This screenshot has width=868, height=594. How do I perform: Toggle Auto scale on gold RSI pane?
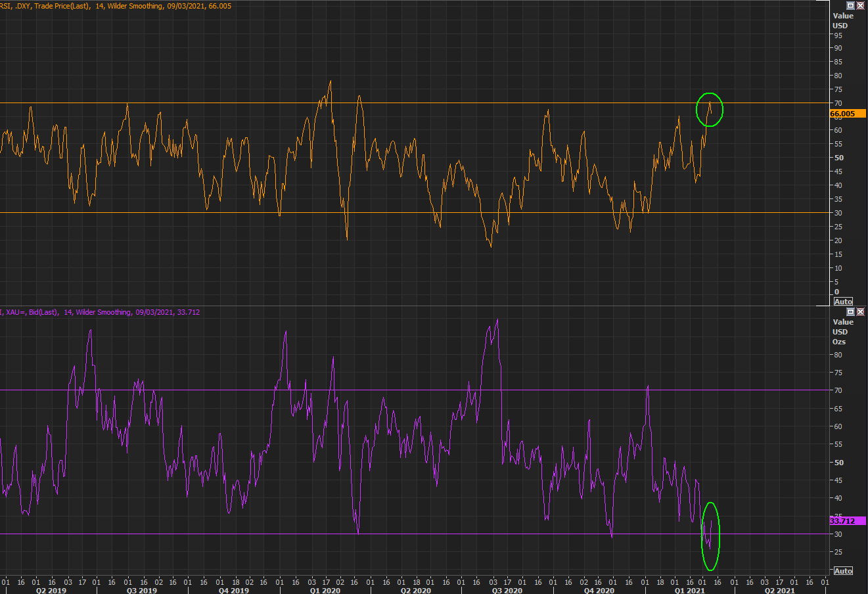pyautogui.click(x=843, y=571)
